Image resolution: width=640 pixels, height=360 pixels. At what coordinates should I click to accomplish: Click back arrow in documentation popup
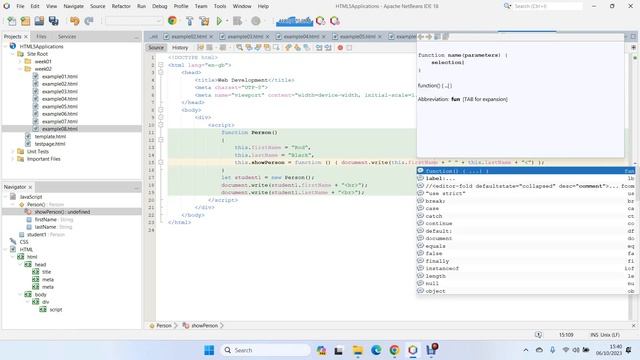[x=421, y=37]
